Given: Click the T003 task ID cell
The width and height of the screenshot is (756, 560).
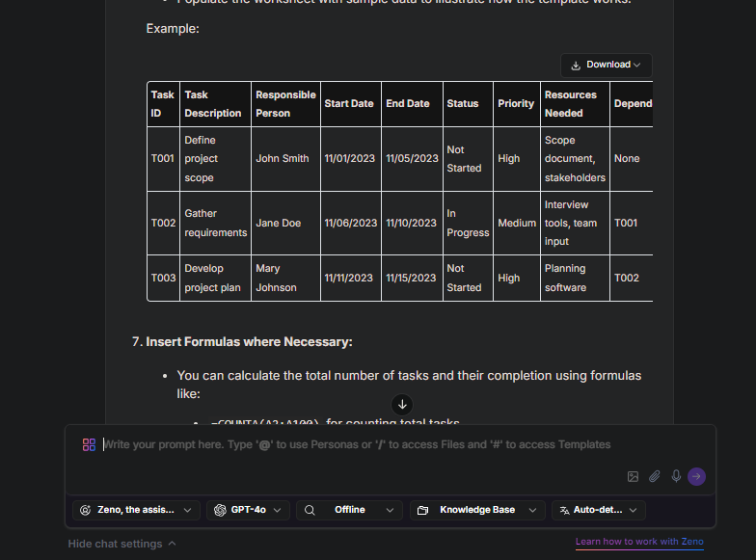Looking at the screenshot, I should tap(164, 278).
